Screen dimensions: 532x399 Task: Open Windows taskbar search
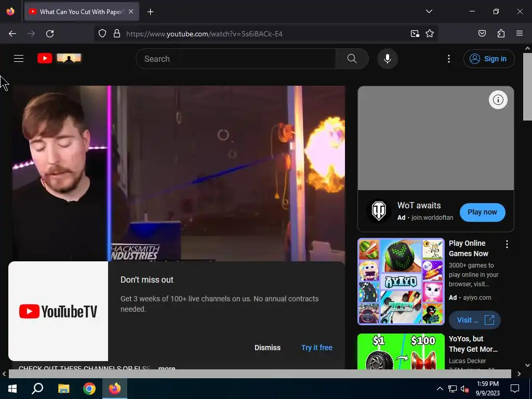(37, 389)
